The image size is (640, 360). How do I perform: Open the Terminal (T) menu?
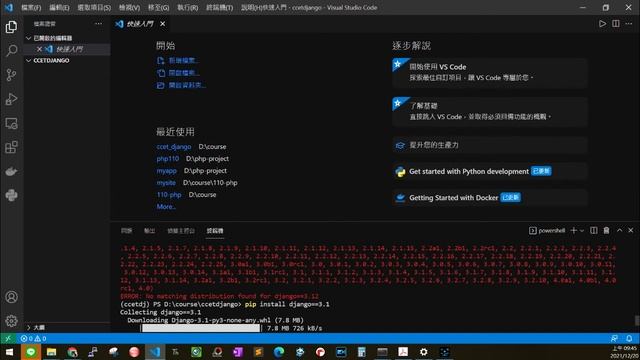tap(219, 7)
